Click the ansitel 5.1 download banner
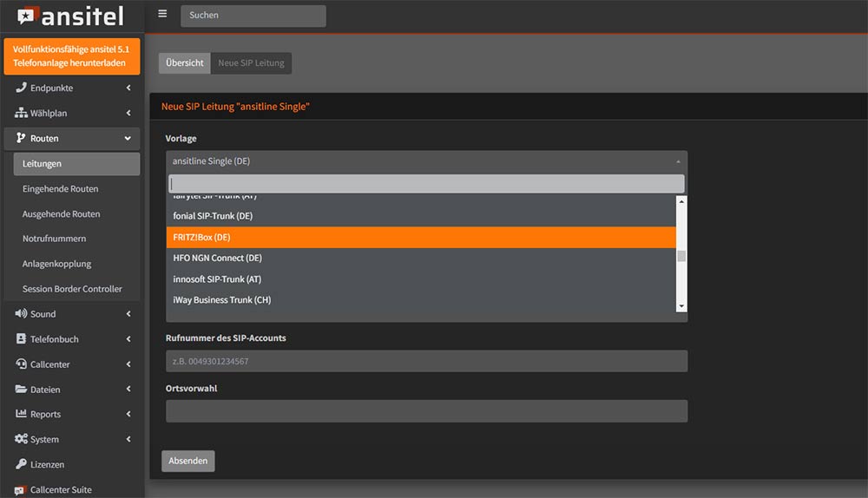 (72, 56)
